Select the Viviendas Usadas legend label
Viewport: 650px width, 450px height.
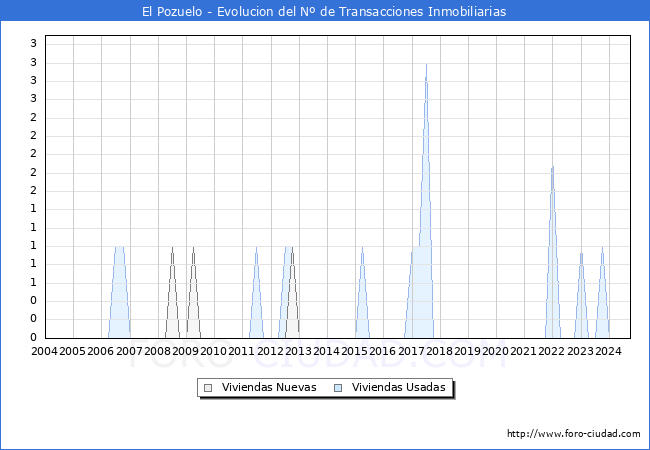(x=399, y=387)
